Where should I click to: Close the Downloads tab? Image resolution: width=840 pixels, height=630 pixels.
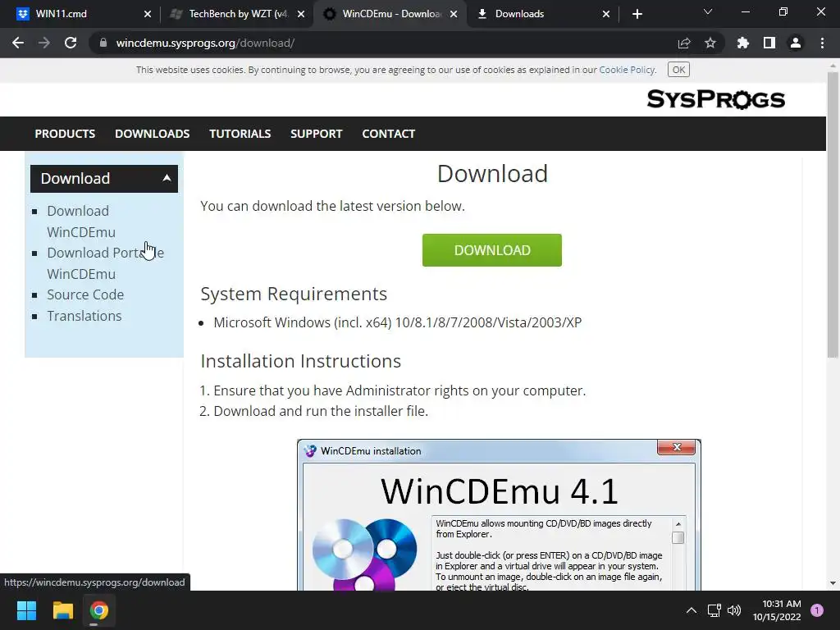tap(606, 14)
